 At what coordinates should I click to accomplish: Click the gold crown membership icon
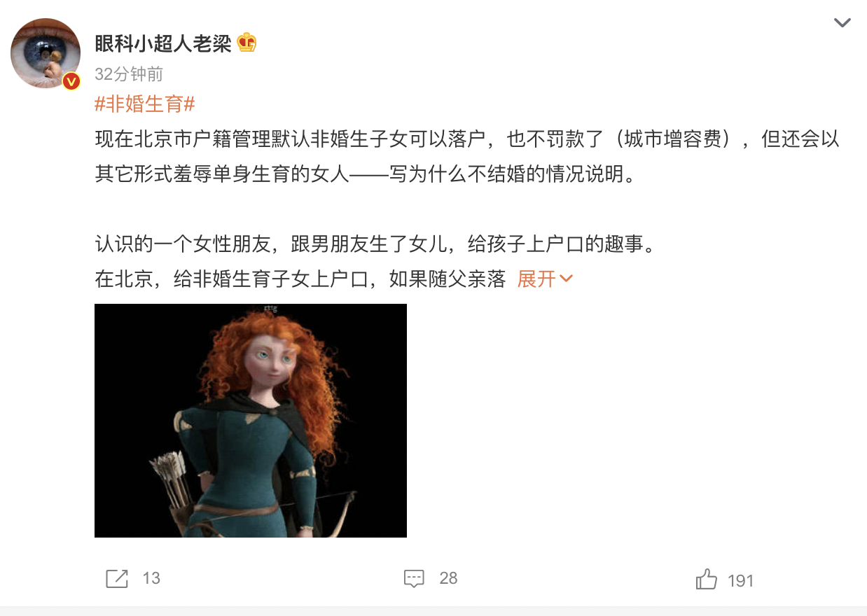coord(247,43)
